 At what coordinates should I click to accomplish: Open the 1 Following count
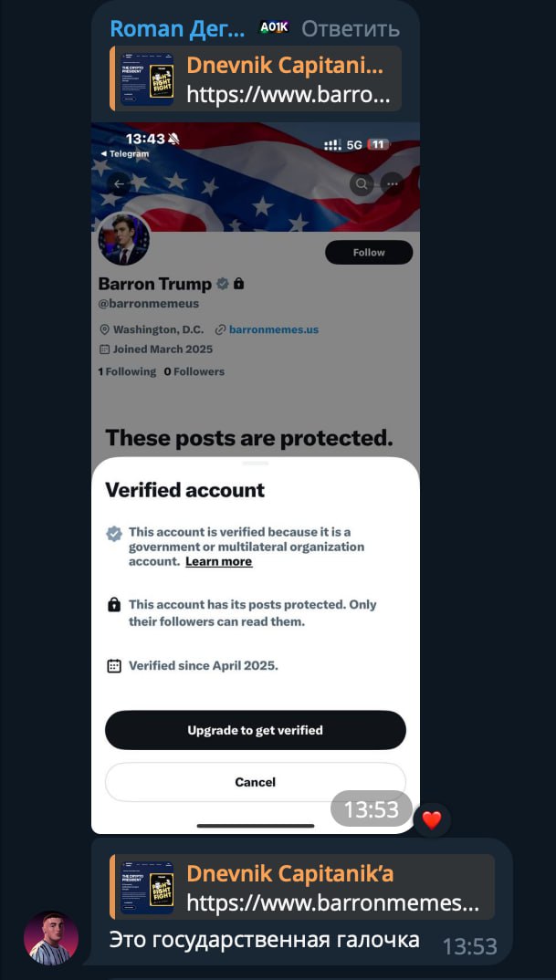[x=127, y=371]
